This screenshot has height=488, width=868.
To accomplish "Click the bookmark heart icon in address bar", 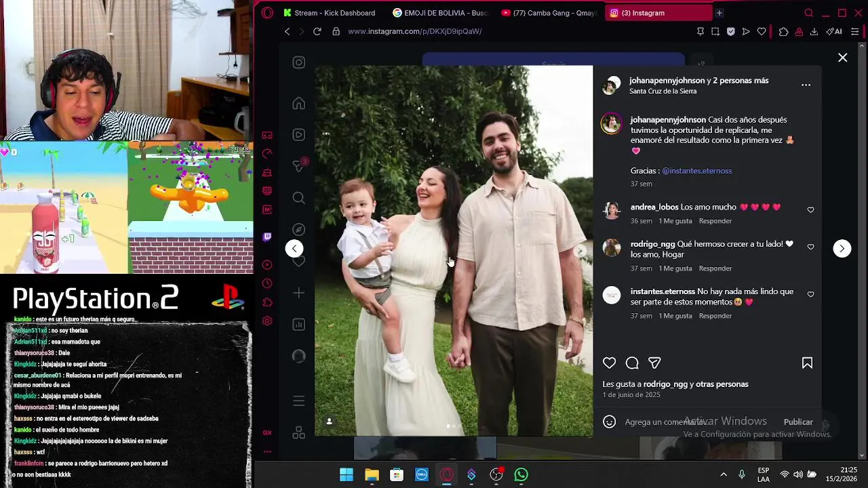I will 762,31.
